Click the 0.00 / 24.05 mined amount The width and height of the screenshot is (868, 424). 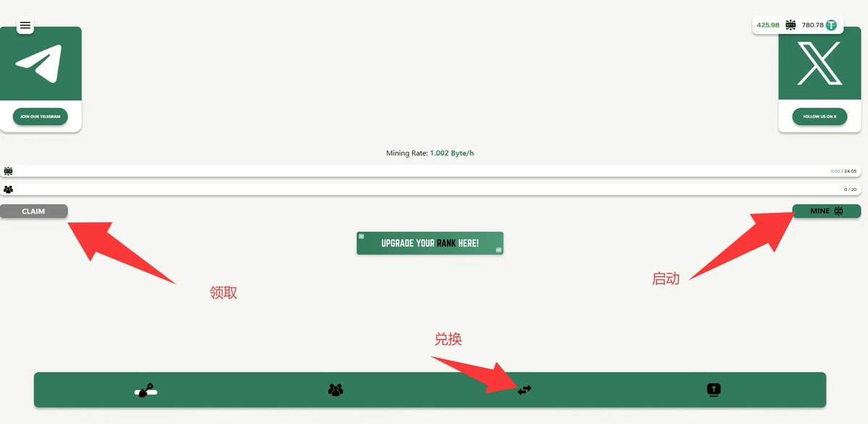pyautogui.click(x=843, y=171)
